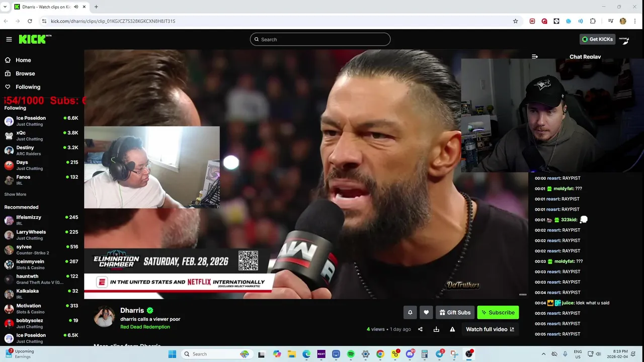Open bobbysolez recommended channel
The width and height of the screenshot is (644, 362).
(41, 323)
